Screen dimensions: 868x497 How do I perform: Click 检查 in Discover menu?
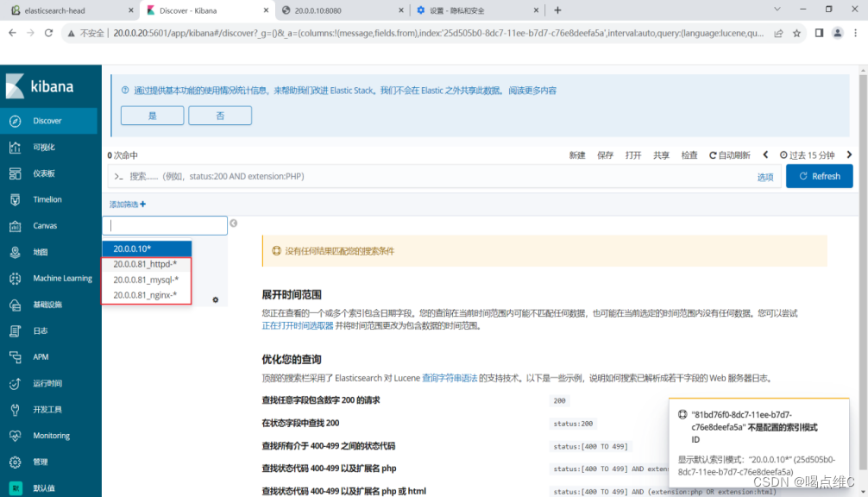(x=689, y=155)
